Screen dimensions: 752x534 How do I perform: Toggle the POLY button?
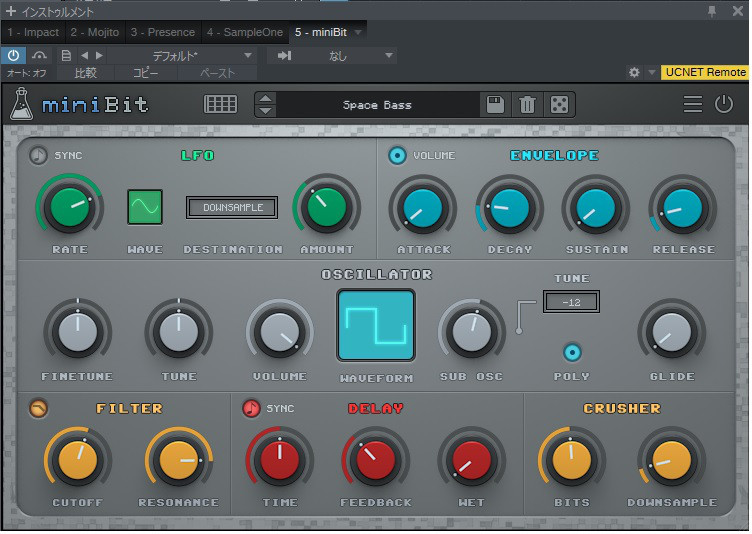pos(572,353)
